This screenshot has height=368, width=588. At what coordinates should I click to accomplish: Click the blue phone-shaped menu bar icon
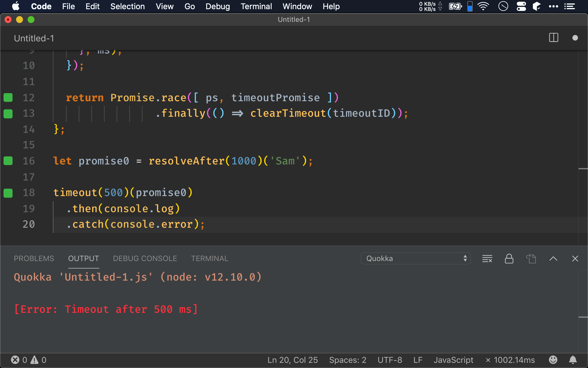(x=470, y=6)
